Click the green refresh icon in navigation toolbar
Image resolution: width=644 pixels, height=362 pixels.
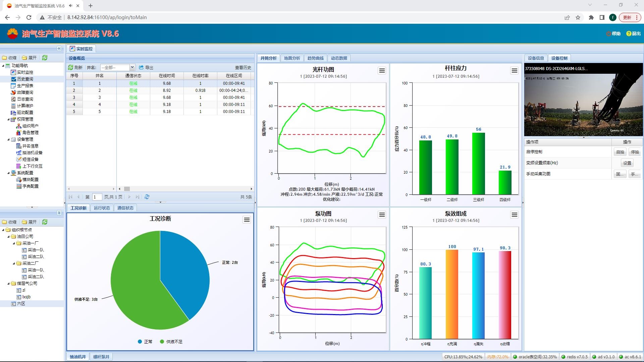(45, 58)
